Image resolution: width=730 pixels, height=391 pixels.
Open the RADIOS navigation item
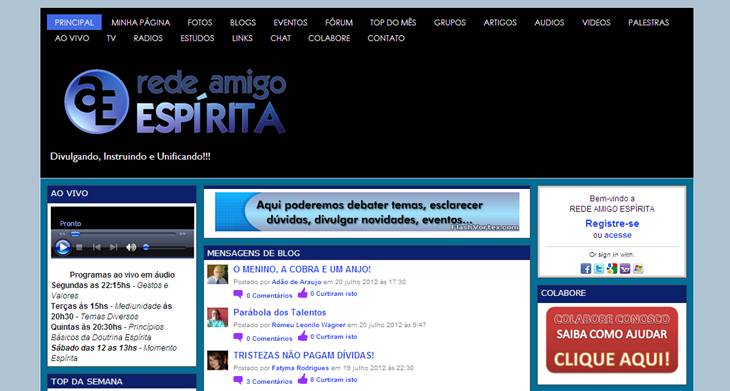148,38
